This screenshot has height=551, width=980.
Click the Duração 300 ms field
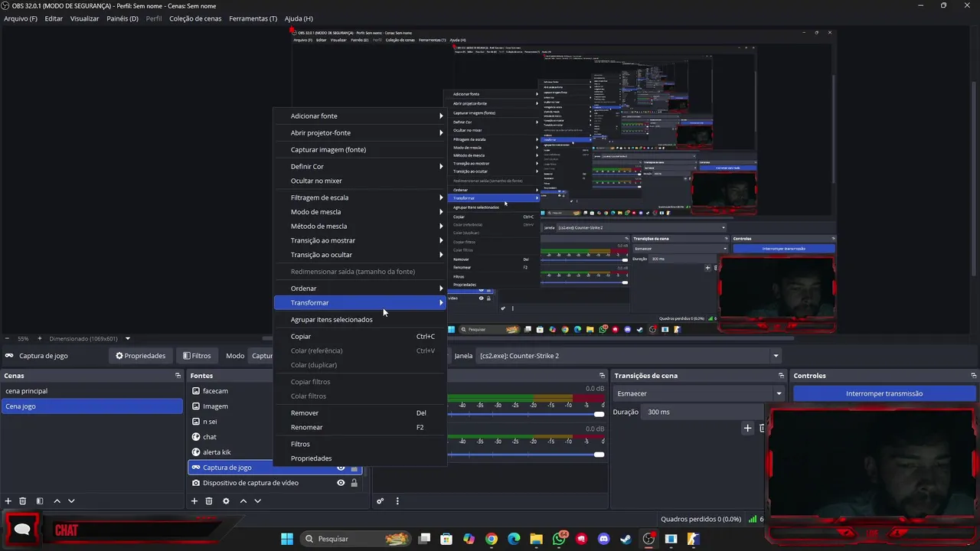pyautogui.click(x=703, y=412)
